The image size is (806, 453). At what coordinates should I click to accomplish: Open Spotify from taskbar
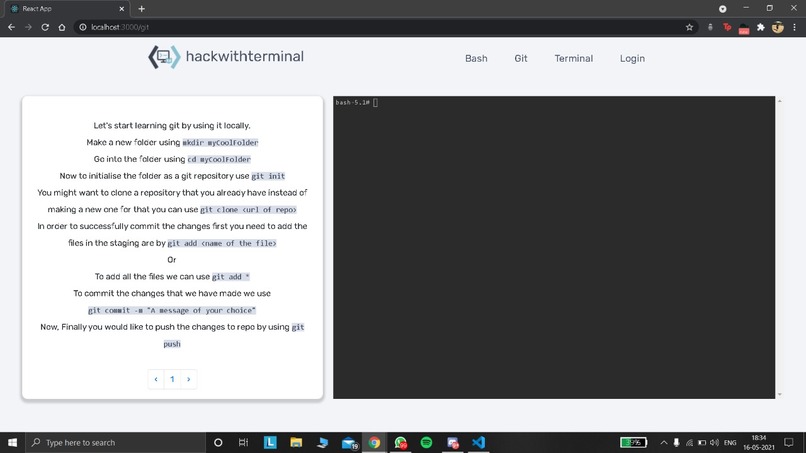point(426,442)
